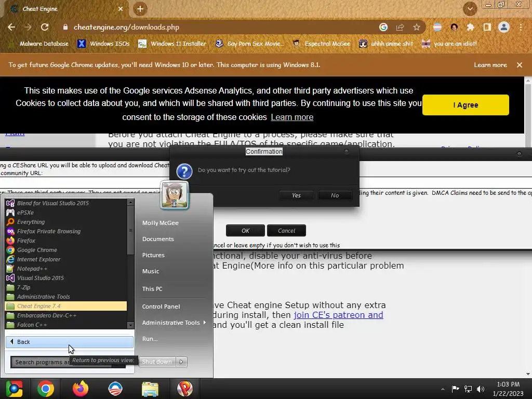Viewport: 532px width, 399px height.
Task: Expand the Cheat Engine 7.4 folder
Action: coord(66,306)
